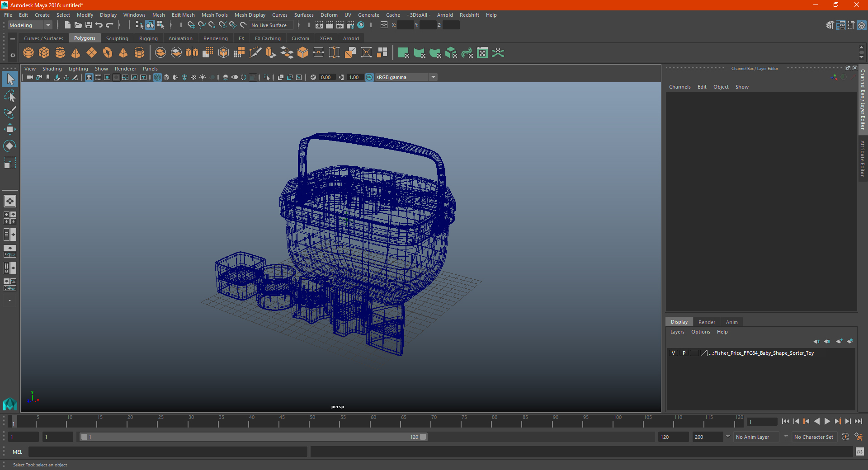The height and width of the screenshot is (470, 868).
Task: Open animation preferences running-man icon
Action: (859, 437)
